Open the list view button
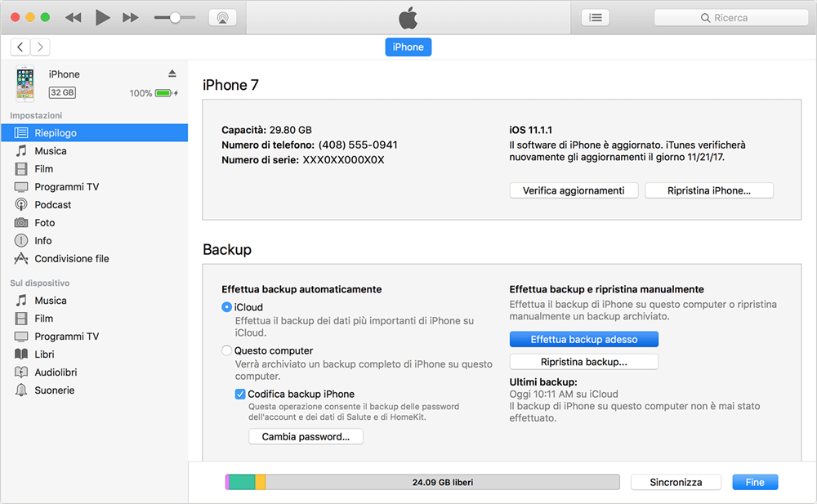Screen dimensions: 817x504 596,17
